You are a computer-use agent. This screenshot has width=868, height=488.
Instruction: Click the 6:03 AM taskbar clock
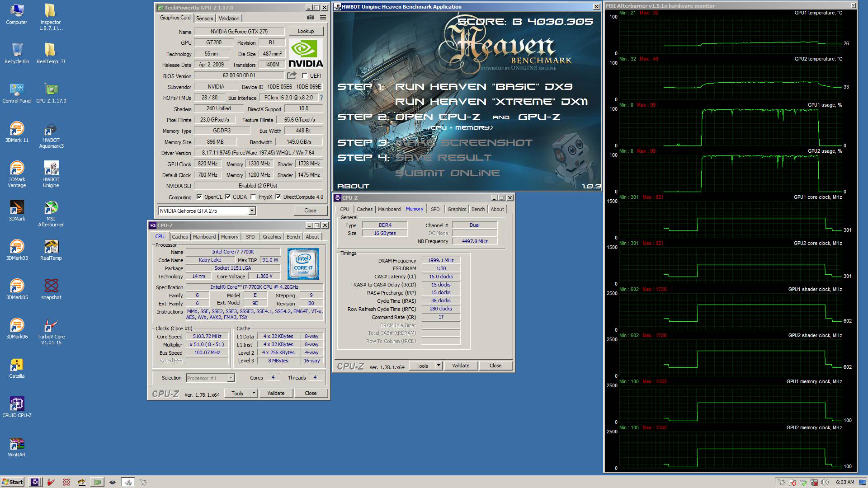[845, 482]
